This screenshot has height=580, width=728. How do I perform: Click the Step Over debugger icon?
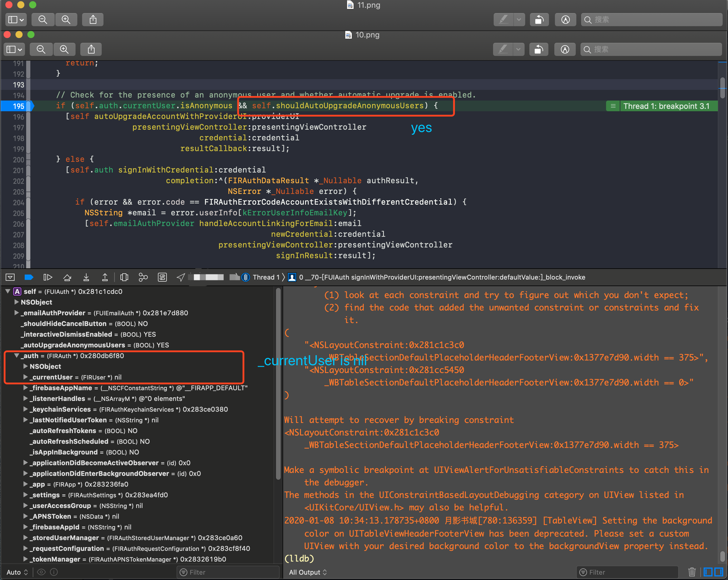coord(67,277)
